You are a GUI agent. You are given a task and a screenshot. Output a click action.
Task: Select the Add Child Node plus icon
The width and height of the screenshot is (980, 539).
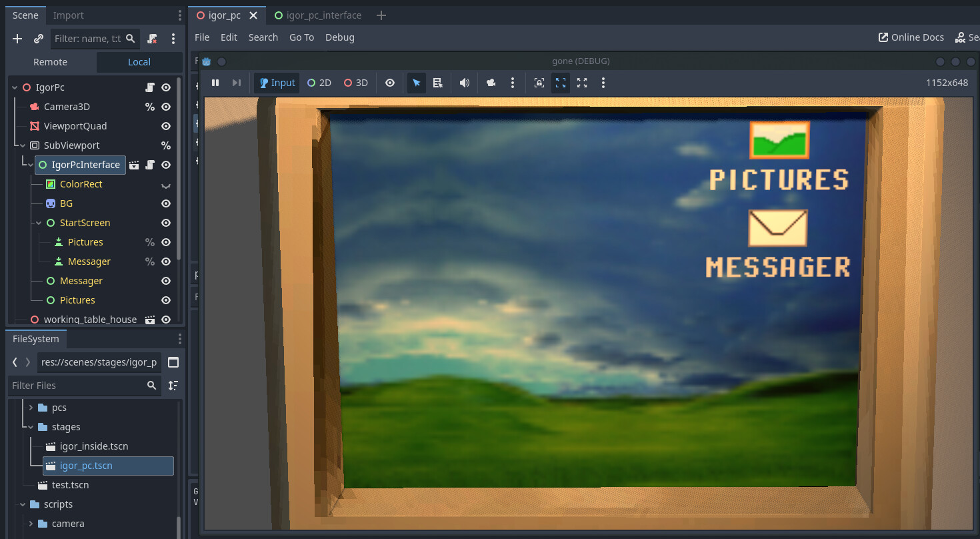tap(17, 38)
